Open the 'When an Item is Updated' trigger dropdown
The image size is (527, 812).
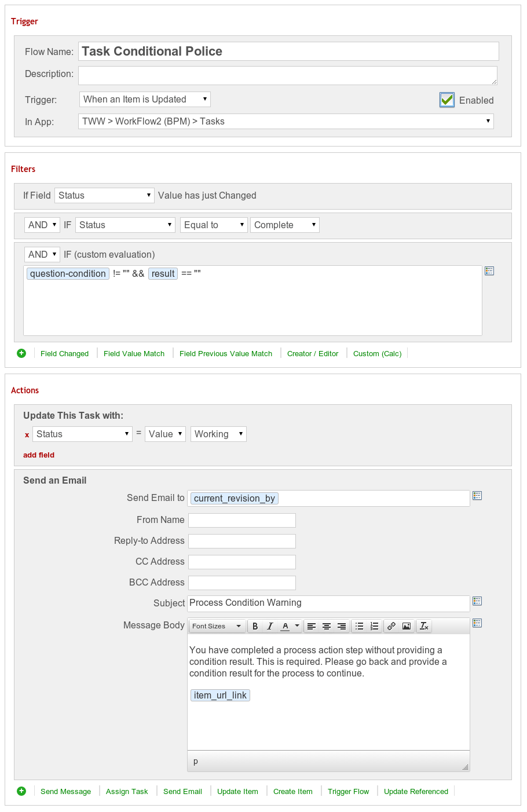[144, 99]
